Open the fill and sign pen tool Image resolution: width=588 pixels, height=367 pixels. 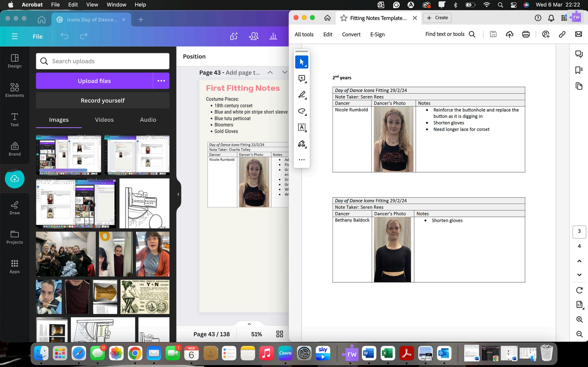[x=301, y=144]
